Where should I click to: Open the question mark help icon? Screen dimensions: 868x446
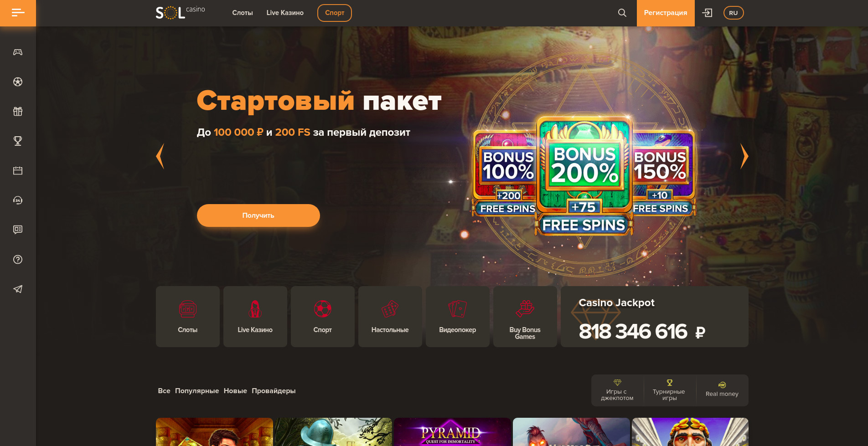coord(18,260)
